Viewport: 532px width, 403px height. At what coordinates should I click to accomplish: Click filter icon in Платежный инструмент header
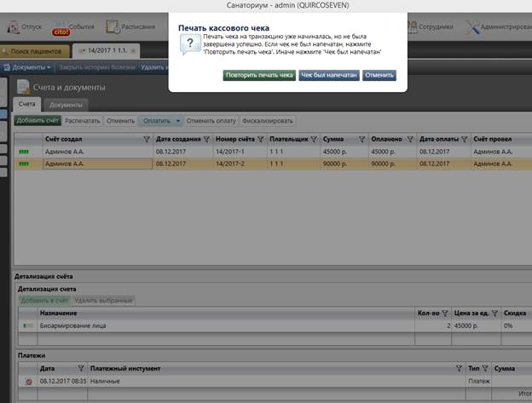460,368
